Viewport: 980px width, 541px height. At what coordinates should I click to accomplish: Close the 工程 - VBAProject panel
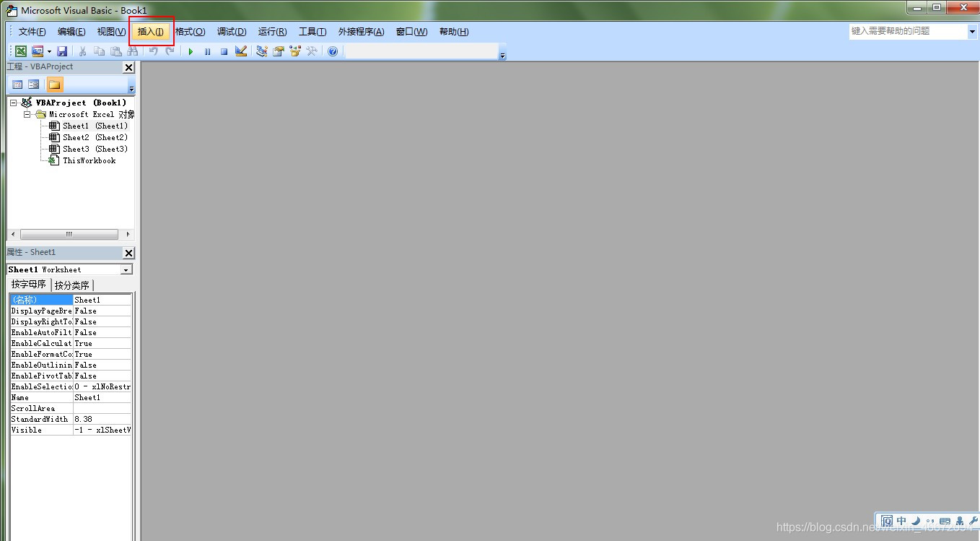click(128, 67)
